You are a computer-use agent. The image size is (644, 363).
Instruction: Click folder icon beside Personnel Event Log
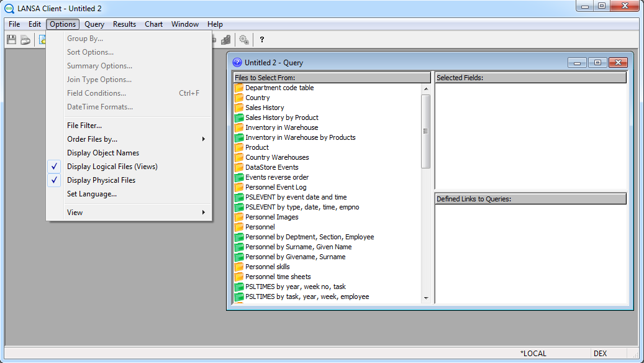tap(239, 187)
